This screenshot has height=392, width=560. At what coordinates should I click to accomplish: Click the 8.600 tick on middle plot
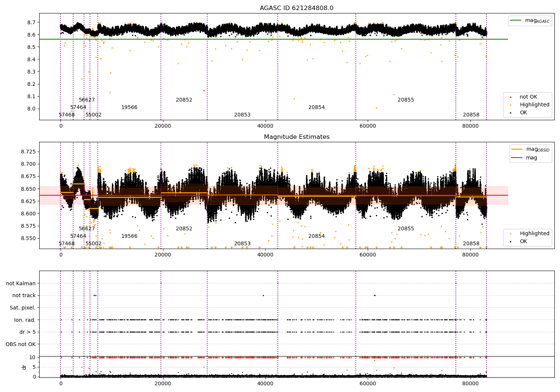tap(28, 214)
